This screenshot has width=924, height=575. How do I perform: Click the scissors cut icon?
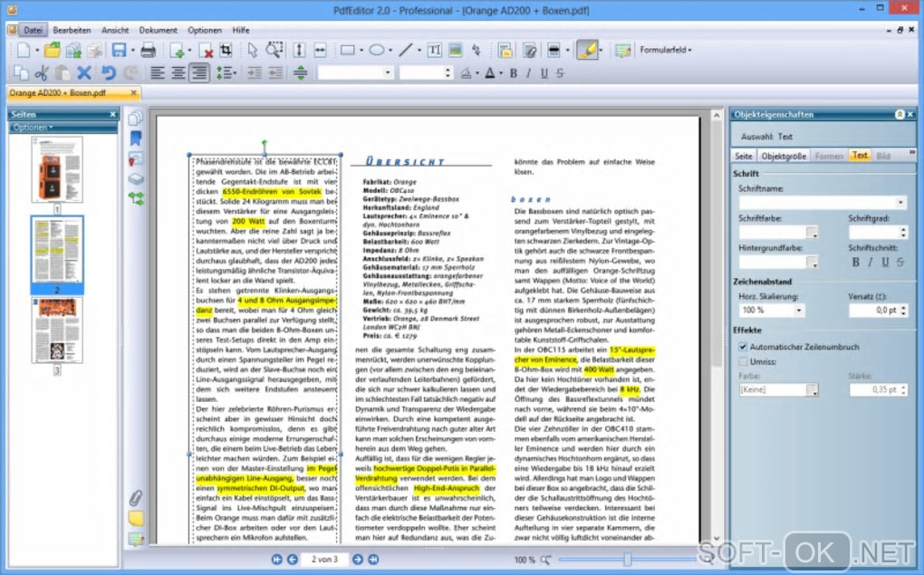42,73
